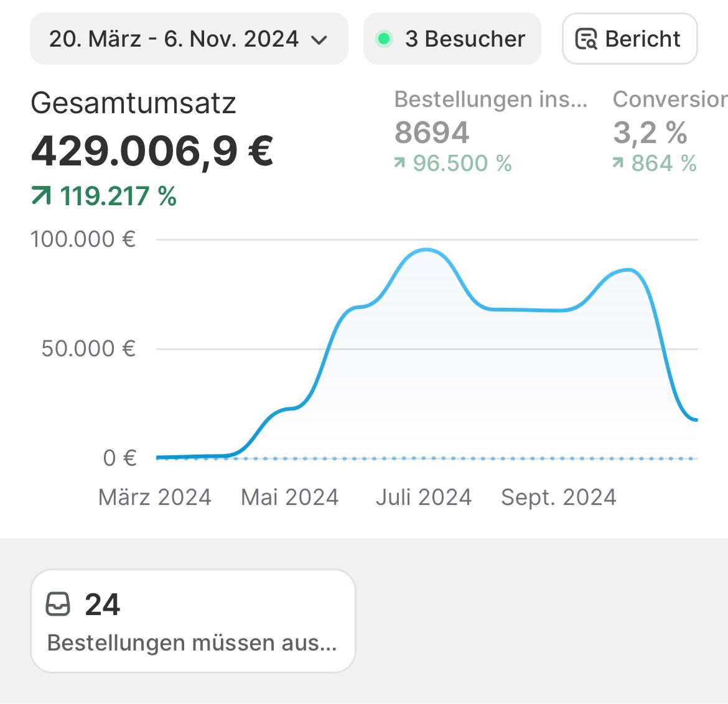The width and height of the screenshot is (728, 704).
Task: Click the green upward arrow beside 119.217 %
Action: [x=41, y=197]
